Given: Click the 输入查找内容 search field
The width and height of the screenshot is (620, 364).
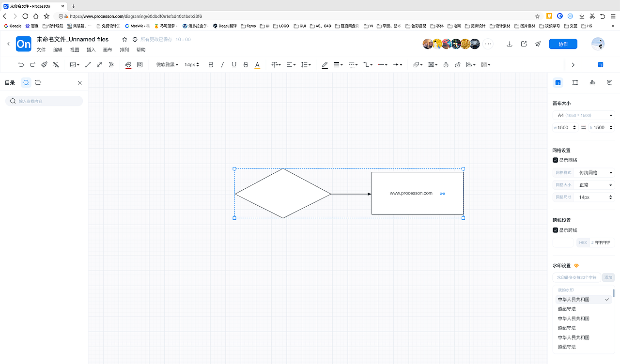Looking at the screenshot, I should pos(44,101).
